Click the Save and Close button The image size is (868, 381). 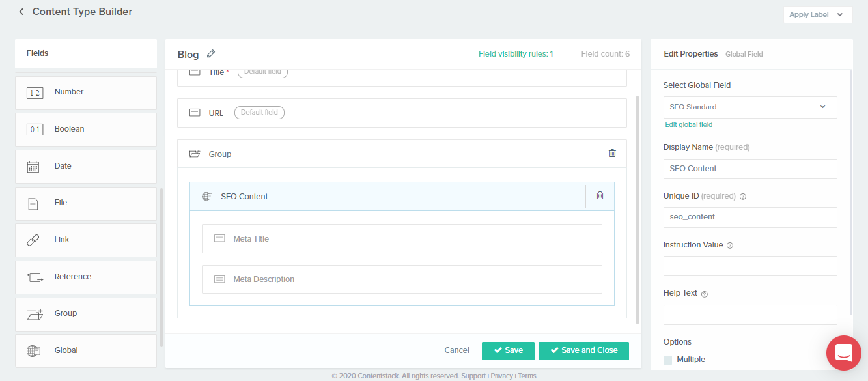click(583, 350)
